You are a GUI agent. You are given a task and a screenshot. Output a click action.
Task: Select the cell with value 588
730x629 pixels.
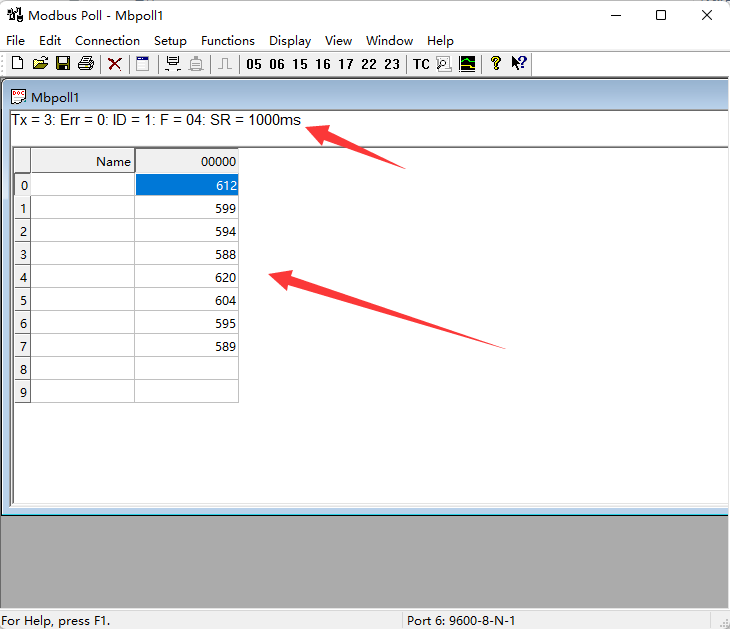pos(187,254)
